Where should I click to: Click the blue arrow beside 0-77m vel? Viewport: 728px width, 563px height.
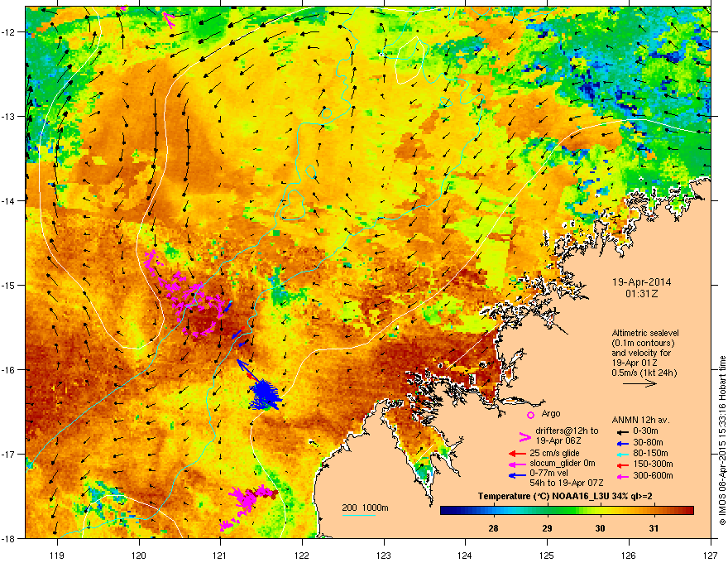(x=517, y=475)
